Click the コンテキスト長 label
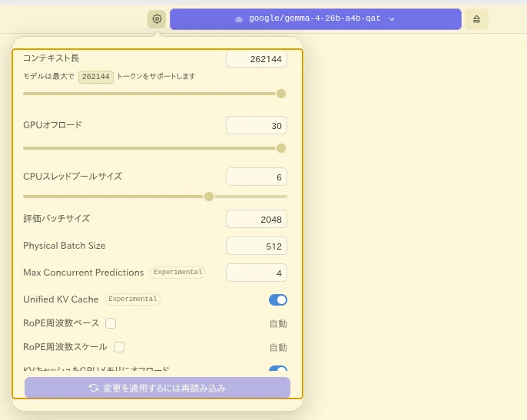Image resolution: width=527 pixels, height=420 pixels. [51, 58]
